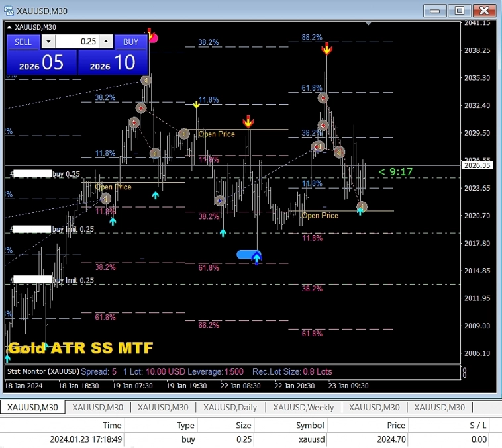Increase lot size with the up arrow
The height and width of the screenshot is (448, 502).
(x=105, y=42)
